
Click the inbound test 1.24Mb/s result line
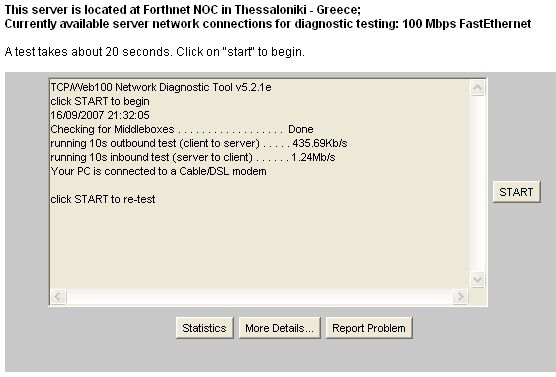click(193, 157)
